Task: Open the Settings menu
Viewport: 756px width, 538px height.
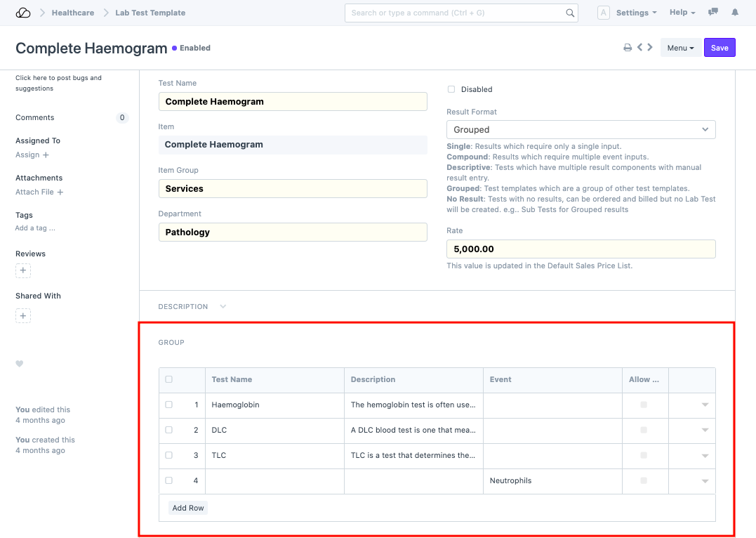Action: click(x=636, y=13)
